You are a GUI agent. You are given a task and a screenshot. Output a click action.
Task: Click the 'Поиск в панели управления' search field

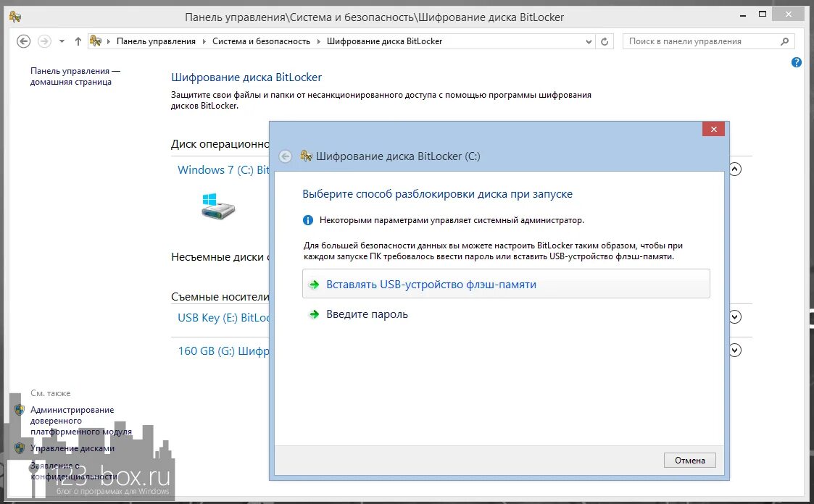click(x=708, y=41)
